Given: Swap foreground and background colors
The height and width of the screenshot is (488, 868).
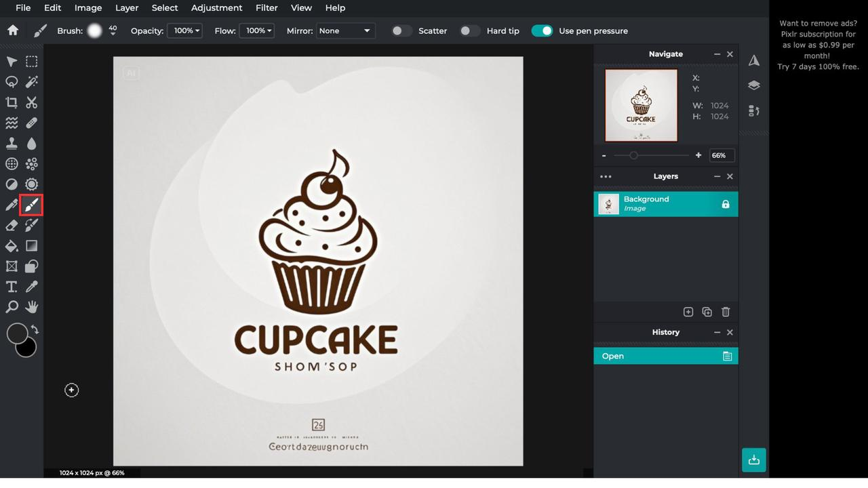Looking at the screenshot, I should point(35,329).
